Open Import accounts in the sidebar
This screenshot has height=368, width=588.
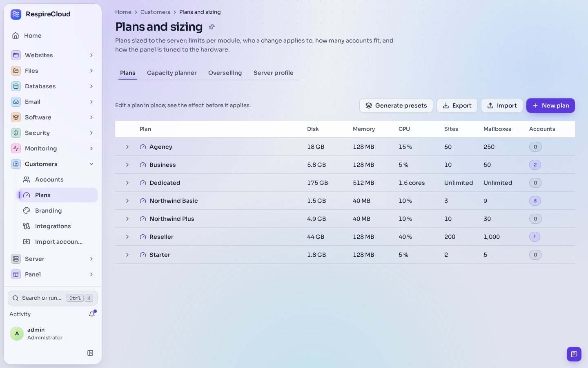pos(58,242)
